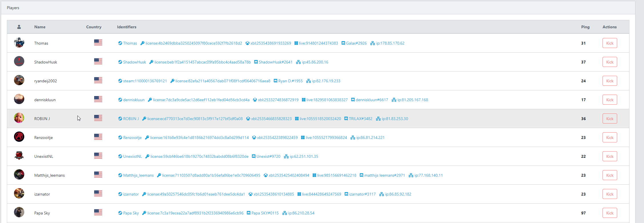The height and width of the screenshot is (223, 644).
Task: Click the Steam icon in ryandeij2002's row
Action: point(120,81)
